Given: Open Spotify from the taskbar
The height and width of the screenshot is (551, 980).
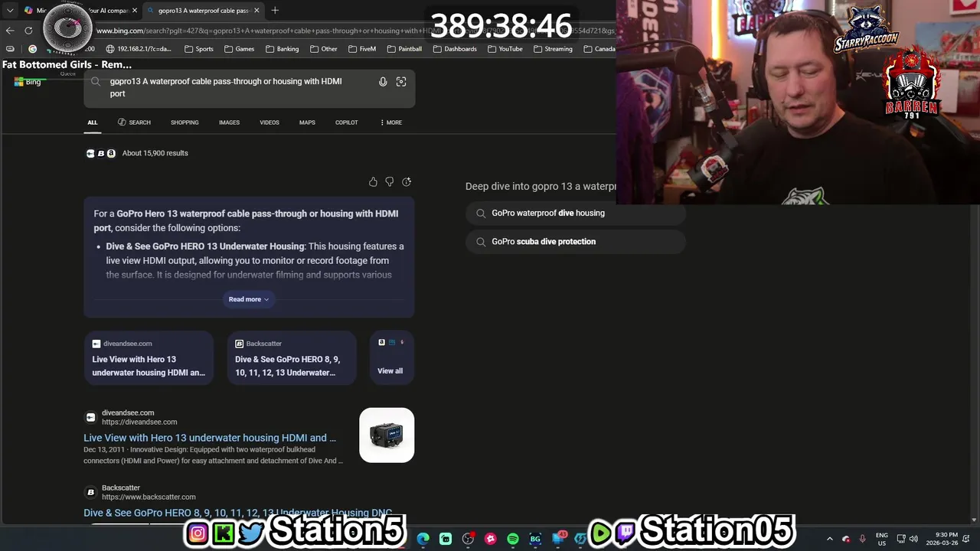Looking at the screenshot, I should click(x=513, y=539).
